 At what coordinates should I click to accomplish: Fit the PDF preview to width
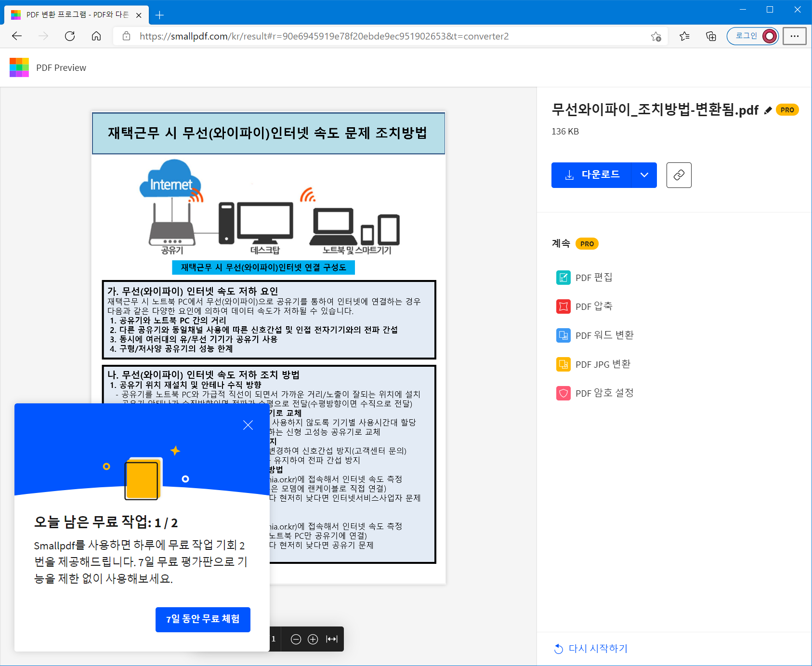pos(332,639)
